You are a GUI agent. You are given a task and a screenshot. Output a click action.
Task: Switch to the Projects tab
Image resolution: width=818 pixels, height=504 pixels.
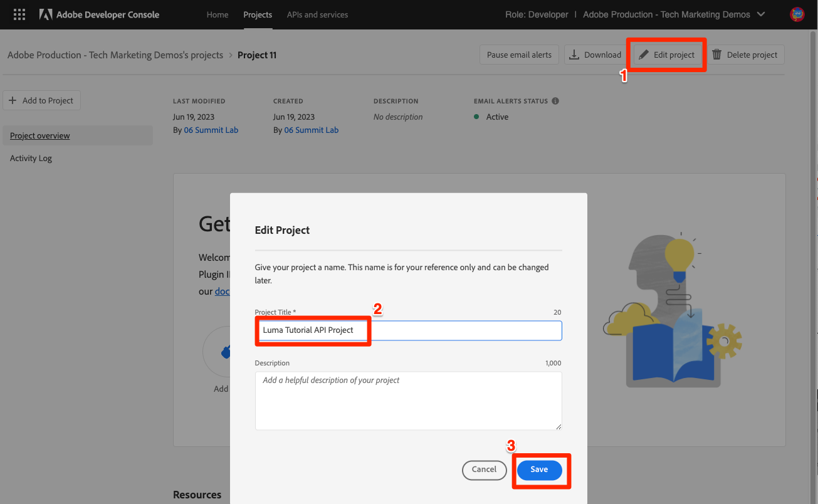(258, 14)
